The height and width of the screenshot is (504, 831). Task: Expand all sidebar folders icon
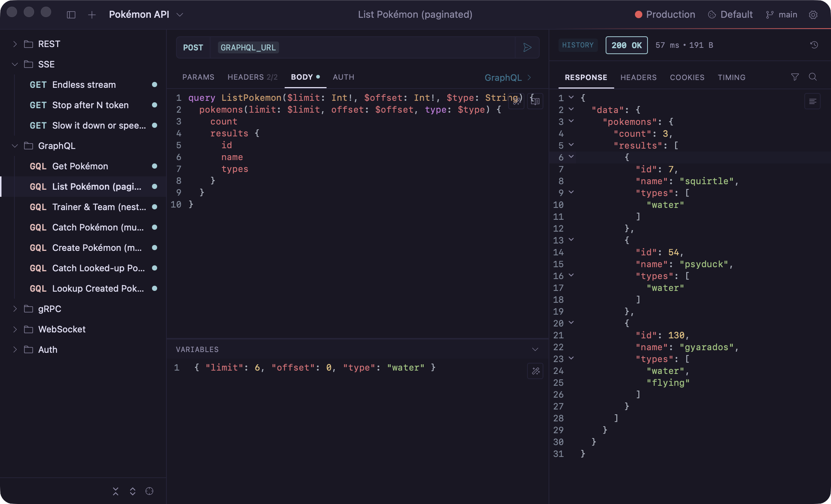(133, 491)
